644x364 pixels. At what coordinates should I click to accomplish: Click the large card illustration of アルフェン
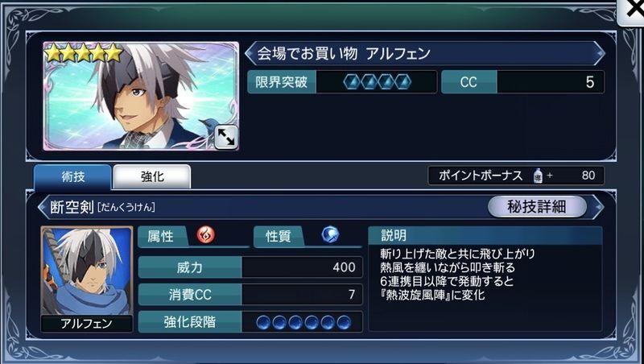coord(141,96)
